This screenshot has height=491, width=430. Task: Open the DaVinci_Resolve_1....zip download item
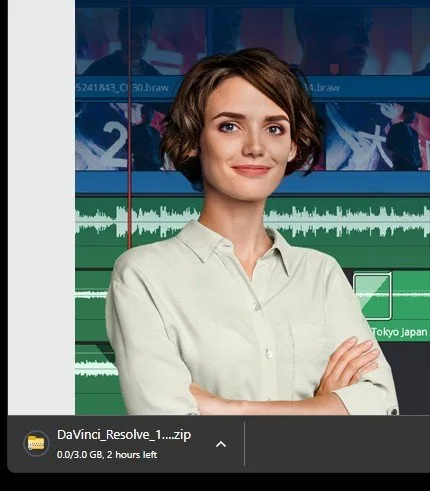124,435
